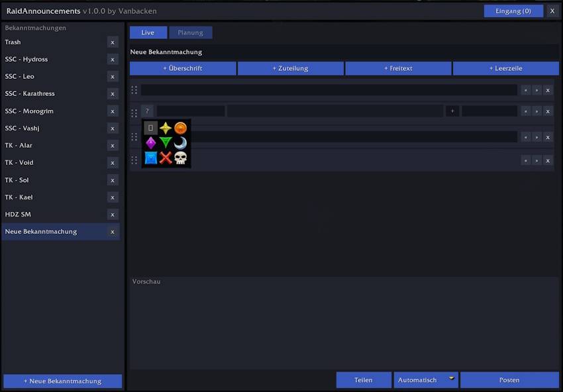Screen dimensions: 563x392
Task: Choose the purple diamond raid marker
Action: tap(151, 143)
